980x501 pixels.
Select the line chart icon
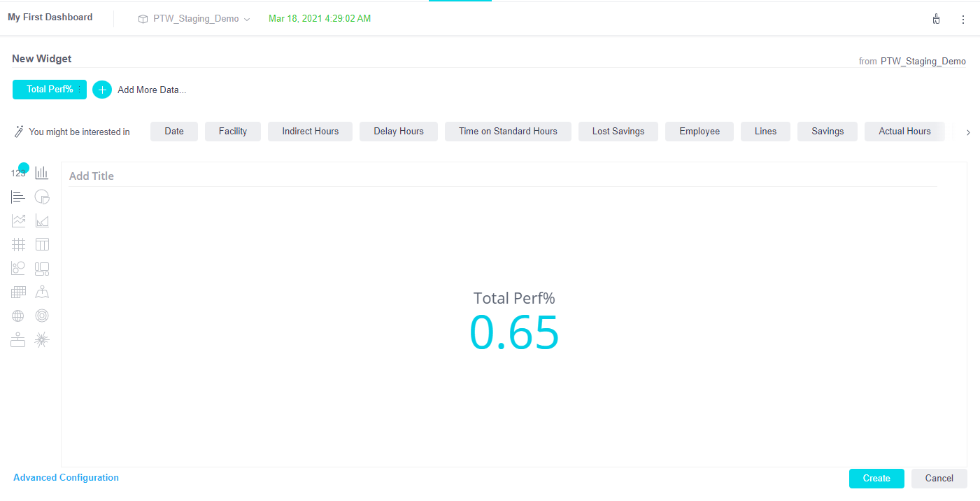18,220
